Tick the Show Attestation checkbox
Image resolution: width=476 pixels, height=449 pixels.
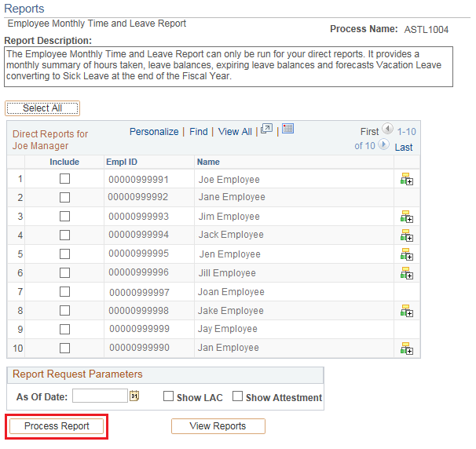click(x=237, y=396)
